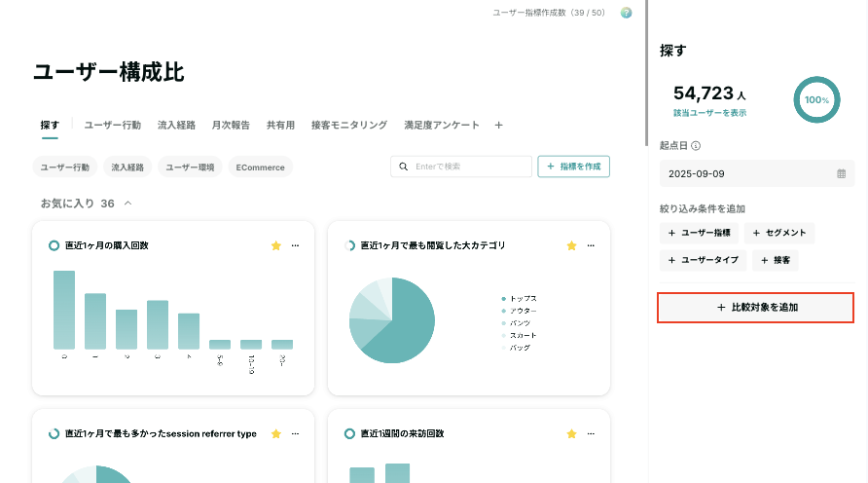The image size is (868, 483).
Task: Toggle star on session referrer type card
Action: pyautogui.click(x=276, y=433)
